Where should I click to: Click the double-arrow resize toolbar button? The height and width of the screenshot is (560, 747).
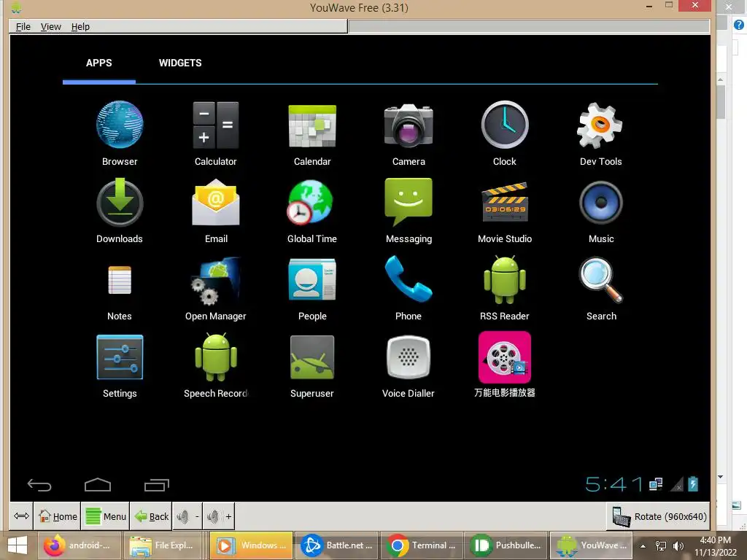coord(21,516)
